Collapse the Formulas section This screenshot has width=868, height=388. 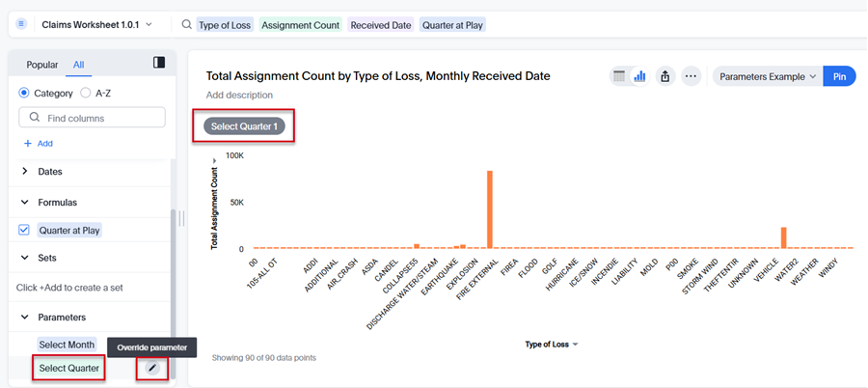pos(25,203)
